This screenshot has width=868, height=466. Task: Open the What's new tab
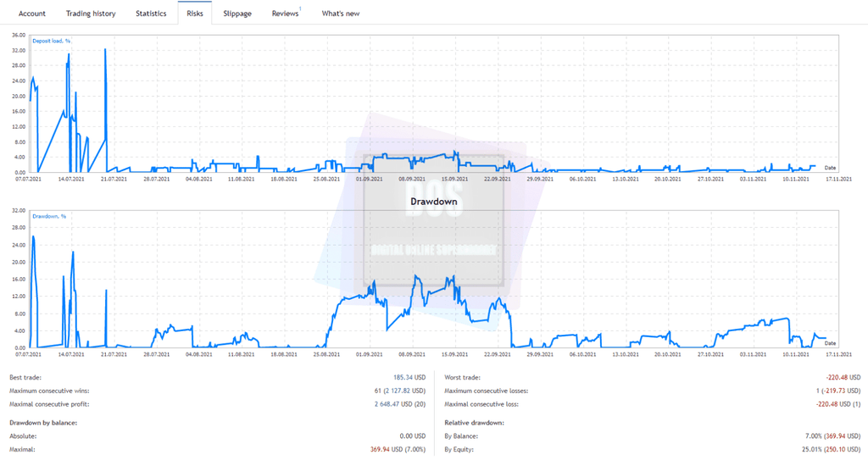(341, 14)
